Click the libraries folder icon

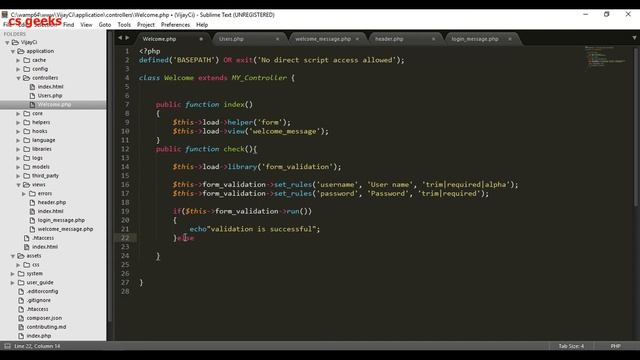(x=27, y=149)
